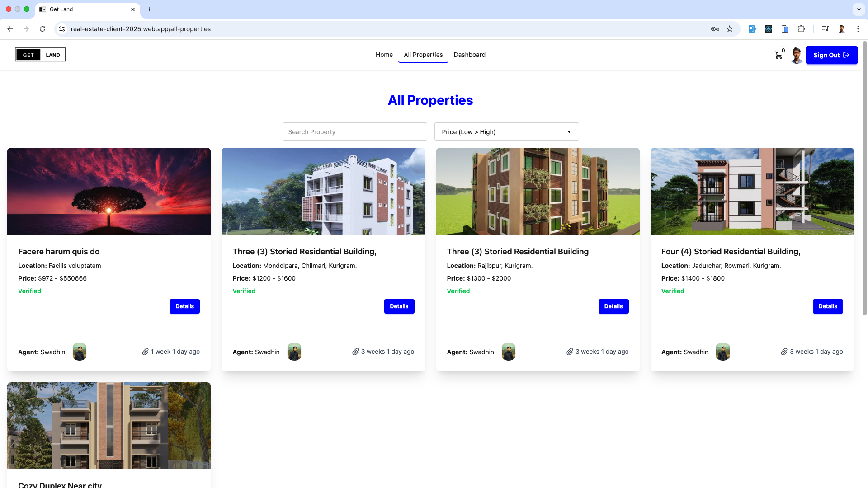Screen dimensions: 868x488
Task: Click the blue-and-white page extension icon
Action: 785,29
